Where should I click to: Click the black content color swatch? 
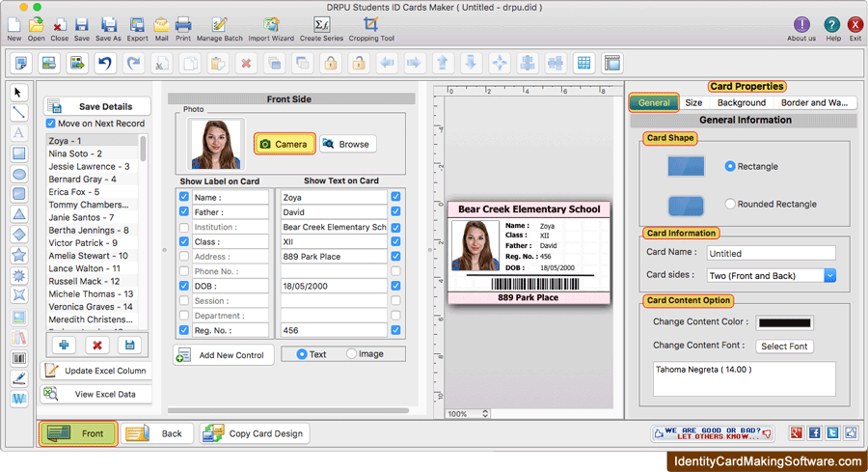pyautogui.click(x=784, y=323)
